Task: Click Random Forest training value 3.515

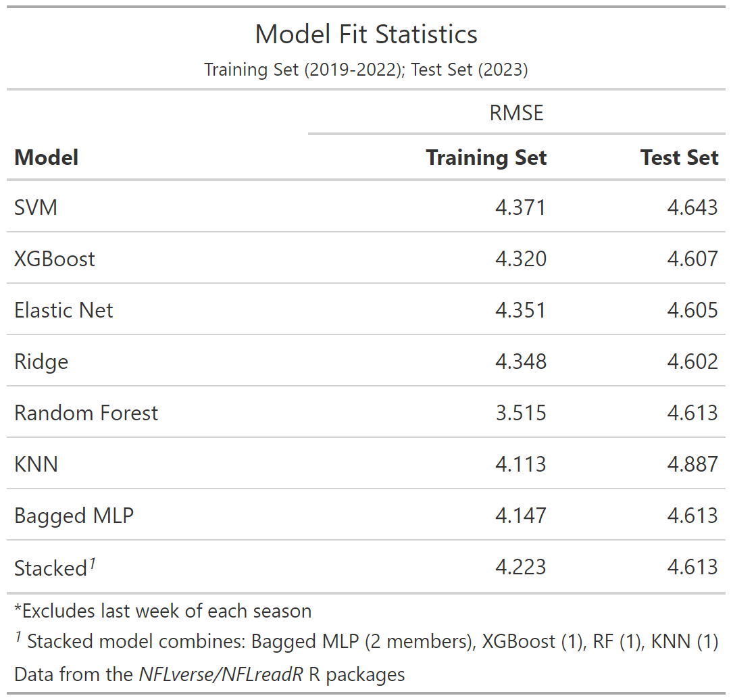Action: (x=520, y=413)
